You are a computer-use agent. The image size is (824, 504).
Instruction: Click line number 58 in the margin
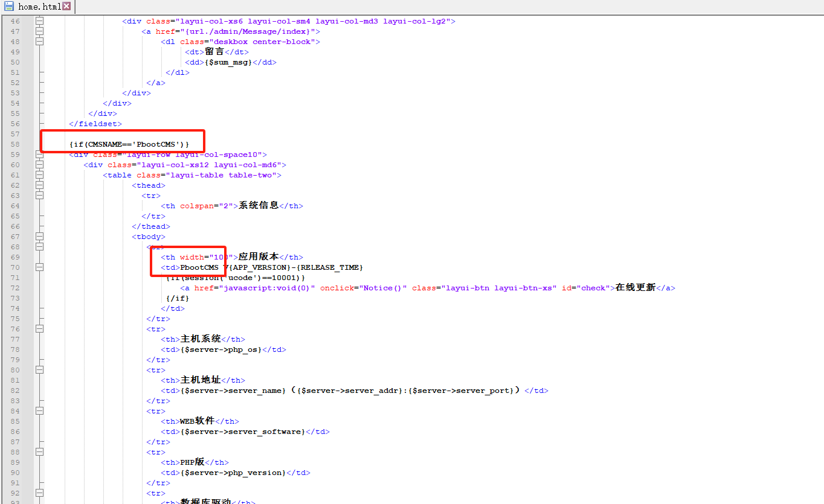click(x=15, y=144)
